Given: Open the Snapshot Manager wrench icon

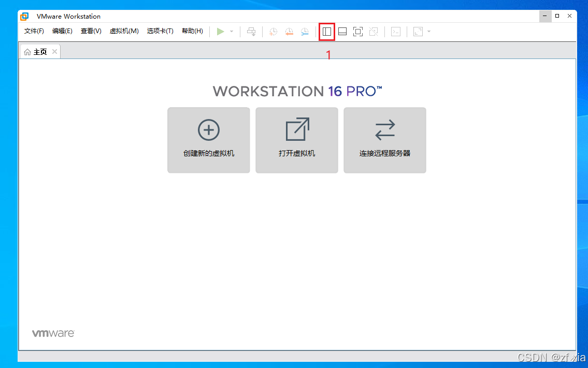Looking at the screenshot, I should 305,32.
